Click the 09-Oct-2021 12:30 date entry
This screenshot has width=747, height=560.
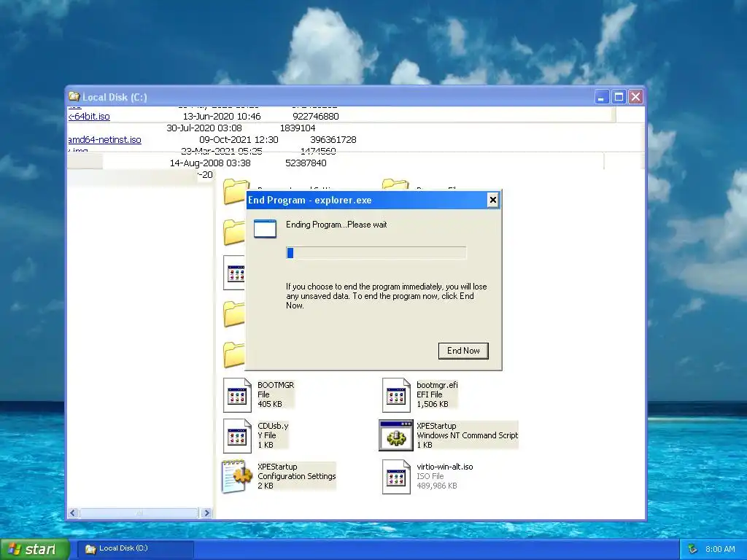coord(239,139)
